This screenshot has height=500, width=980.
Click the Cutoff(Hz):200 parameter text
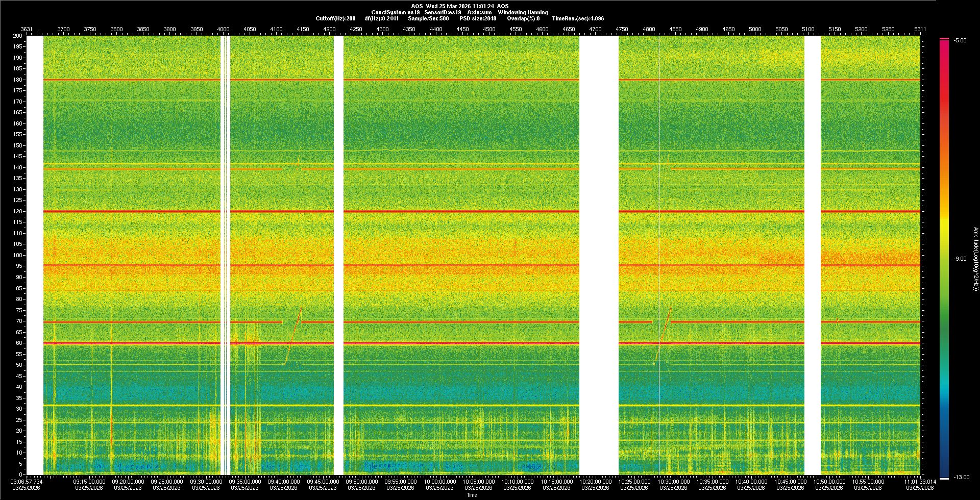click(x=335, y=18)
